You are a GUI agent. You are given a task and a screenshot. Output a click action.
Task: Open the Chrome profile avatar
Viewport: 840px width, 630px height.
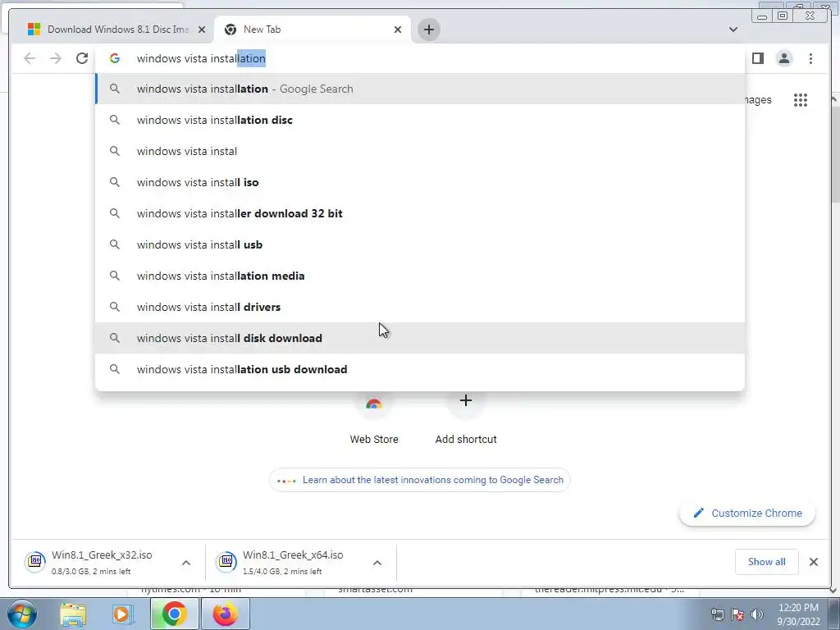(x=783, y=58)
